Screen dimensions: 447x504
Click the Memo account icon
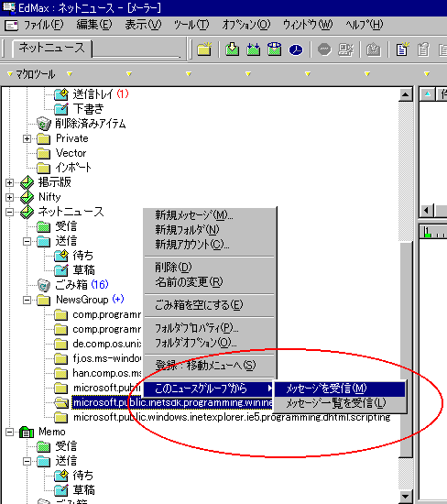click(27, 432)
